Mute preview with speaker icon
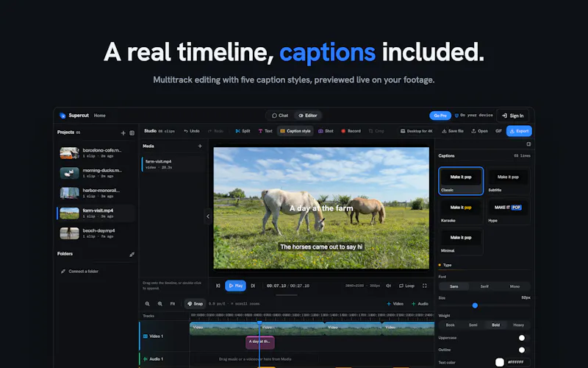588x368 pixels. pyautogui.click(x=389, y=286)
